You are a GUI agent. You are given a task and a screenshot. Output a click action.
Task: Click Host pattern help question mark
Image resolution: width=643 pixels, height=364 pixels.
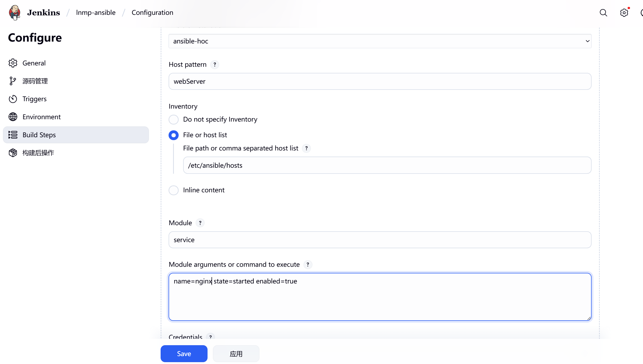click(x=215, y=65)
